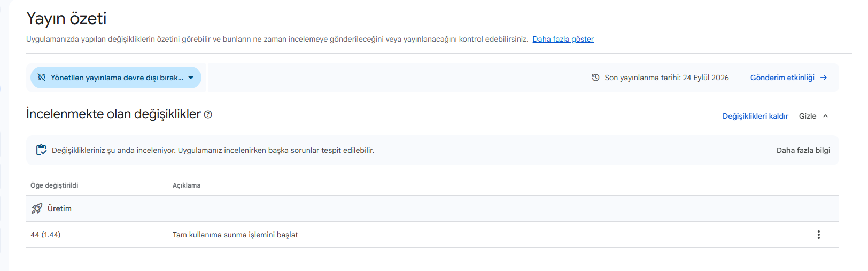
Task: Select the Üretim row label
Action: [x=59, y=208]
